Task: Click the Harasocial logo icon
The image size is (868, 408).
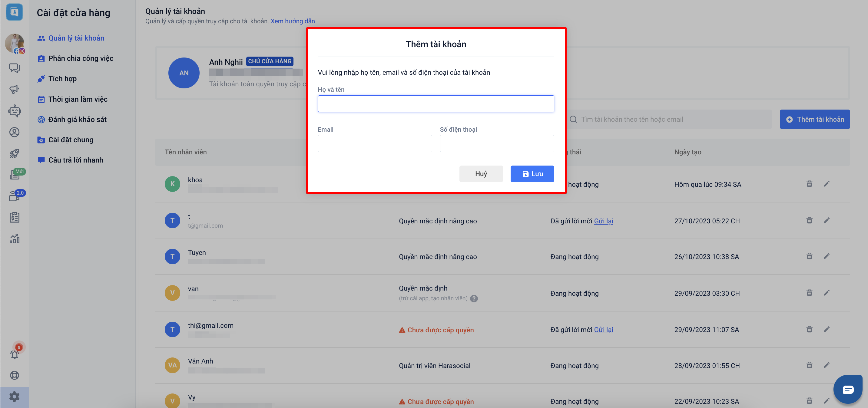Action: (x=14, y=12)
